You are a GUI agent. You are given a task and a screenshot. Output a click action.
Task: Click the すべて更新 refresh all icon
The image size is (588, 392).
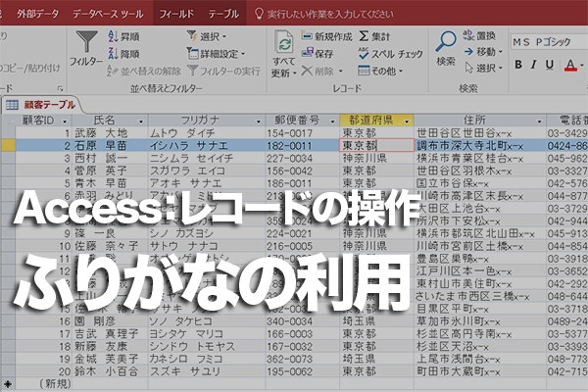284,42
